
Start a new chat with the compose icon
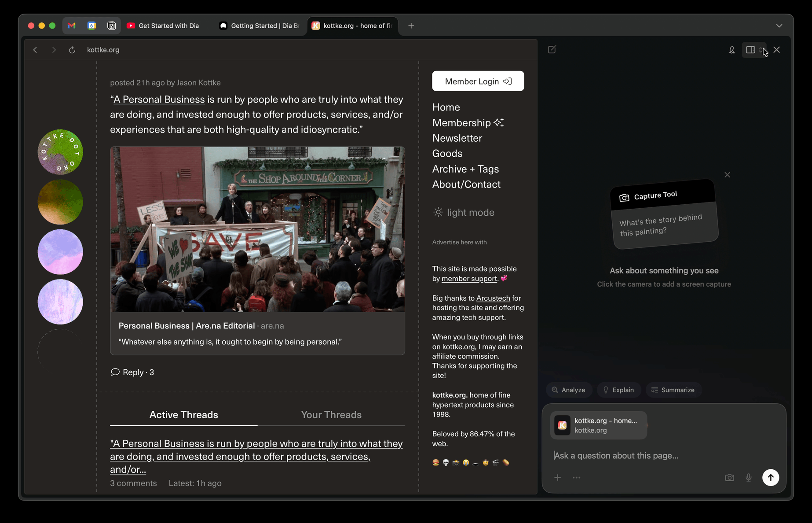point(552,49)
